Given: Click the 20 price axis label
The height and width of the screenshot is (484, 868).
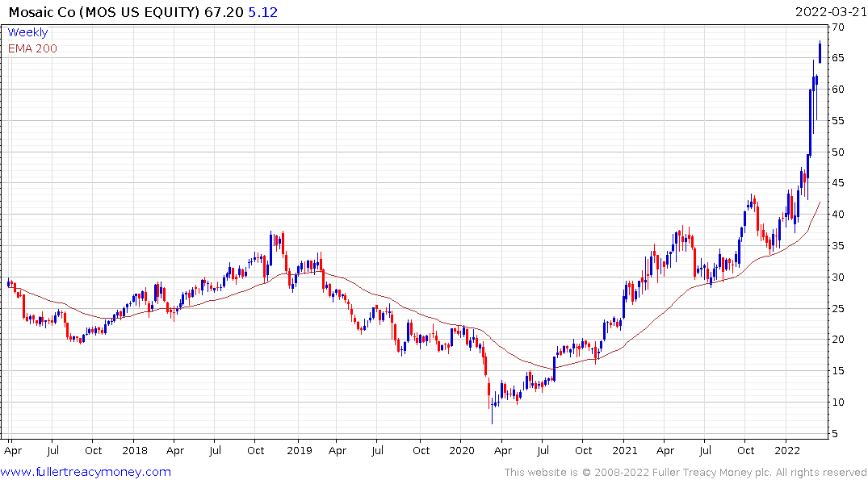Looking at the screenshot, I should [x=838, y=340].
